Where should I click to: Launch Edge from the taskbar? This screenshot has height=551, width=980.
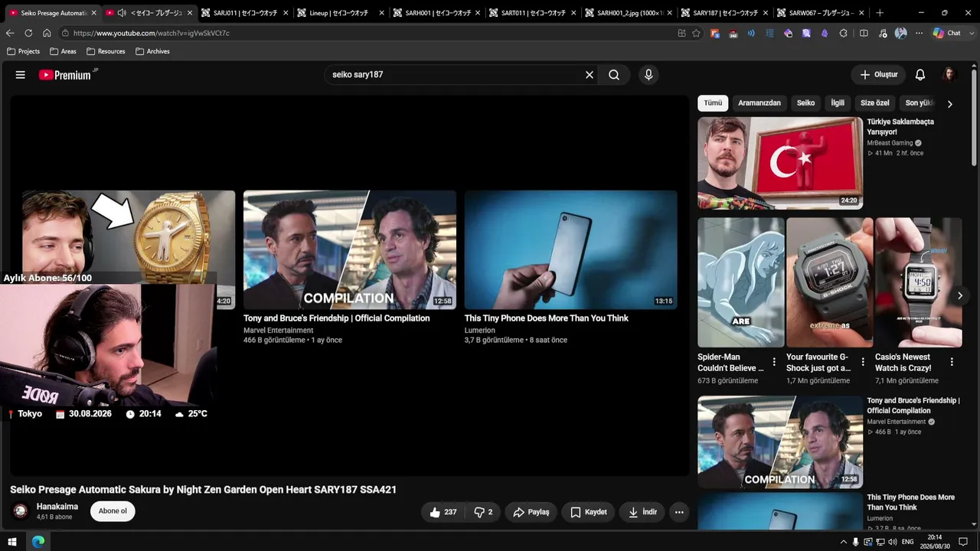tap(38, 542)
